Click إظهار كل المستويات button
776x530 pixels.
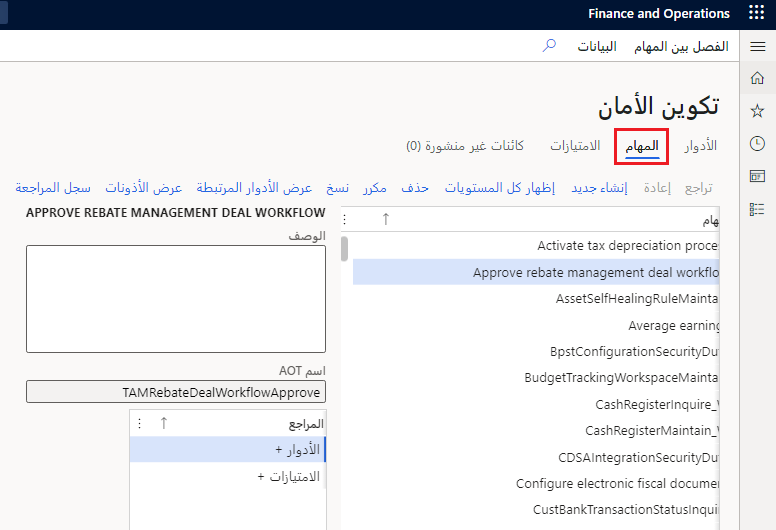coord(499,188)
